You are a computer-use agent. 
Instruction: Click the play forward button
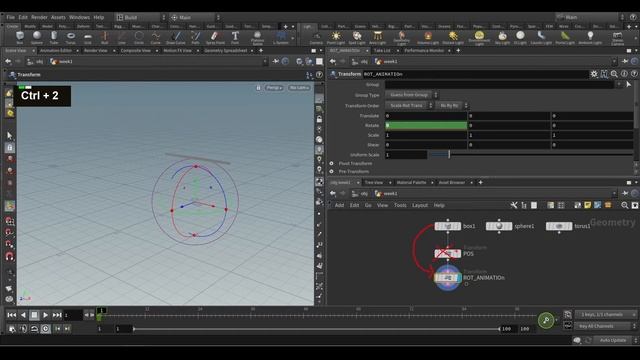click(45, 315)
